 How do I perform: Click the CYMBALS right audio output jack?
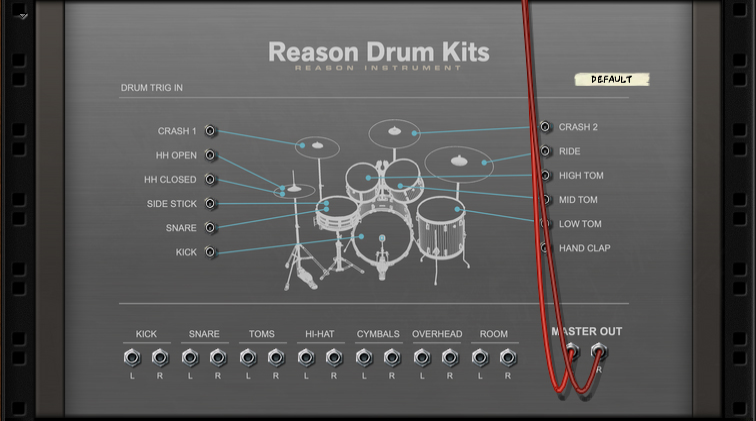coord(392,358)
